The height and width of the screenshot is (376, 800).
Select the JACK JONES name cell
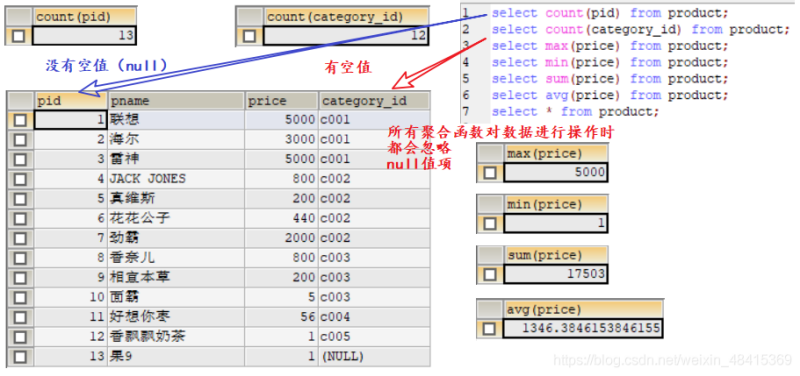tap(176, 179)
